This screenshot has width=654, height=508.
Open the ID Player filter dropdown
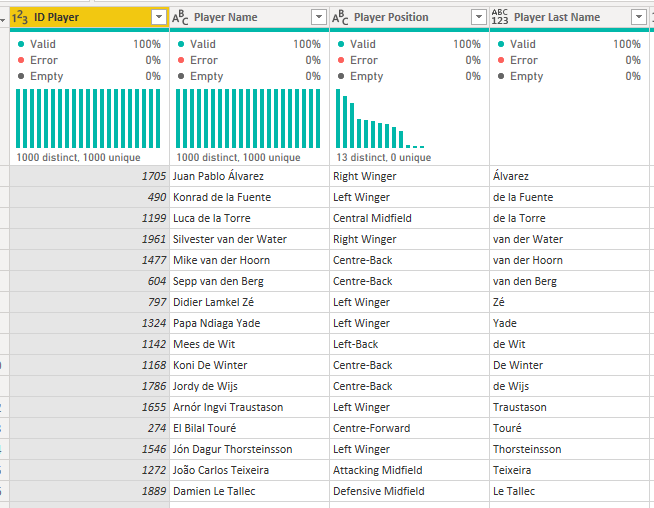159,17
